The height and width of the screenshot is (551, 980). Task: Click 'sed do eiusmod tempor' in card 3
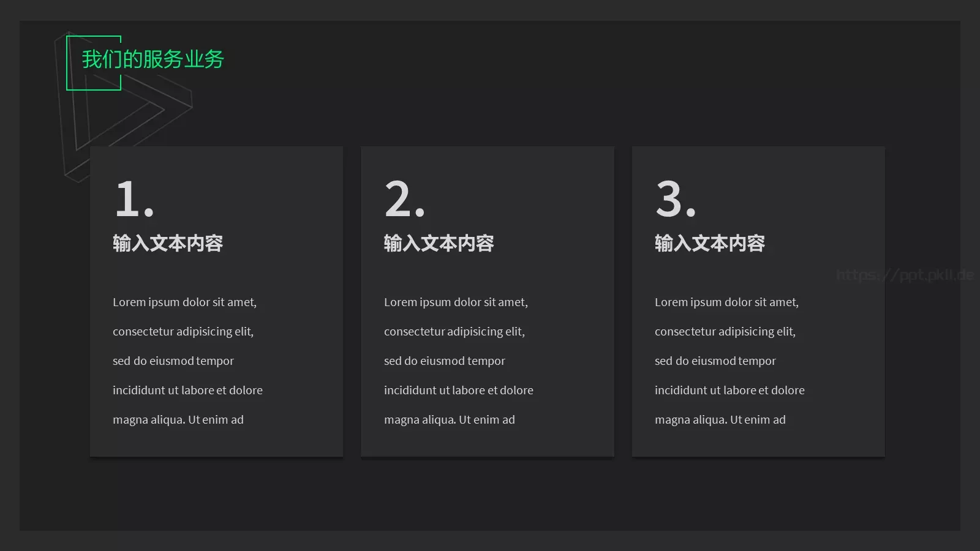coord(715,361)
